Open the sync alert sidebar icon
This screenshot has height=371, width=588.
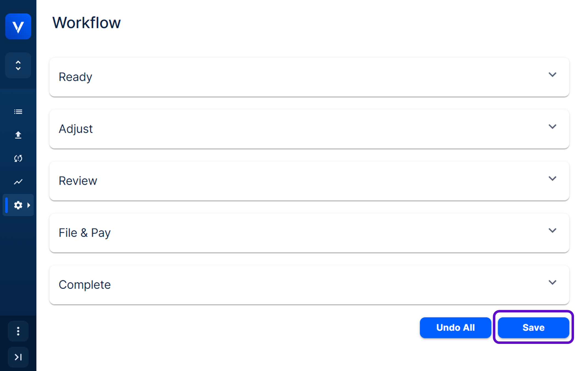(x=18, y=158)
